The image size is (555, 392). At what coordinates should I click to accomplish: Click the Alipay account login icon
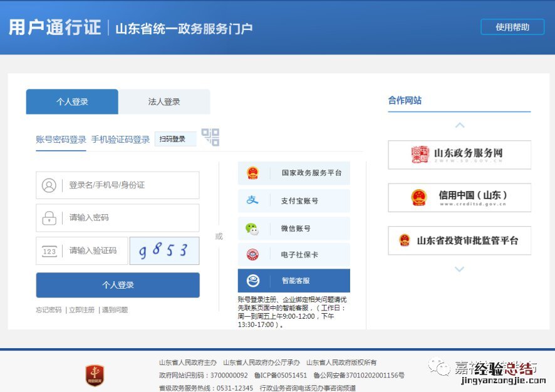click(252, 200)
